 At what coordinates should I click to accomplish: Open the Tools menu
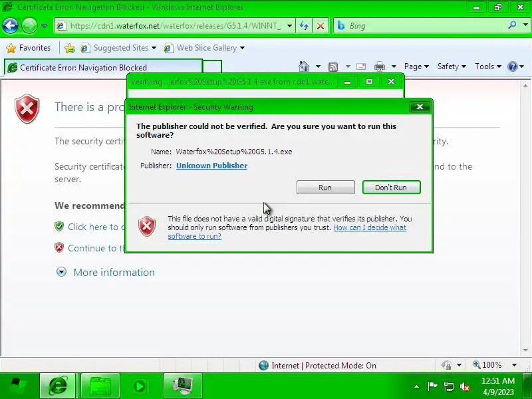pos(488,66)
